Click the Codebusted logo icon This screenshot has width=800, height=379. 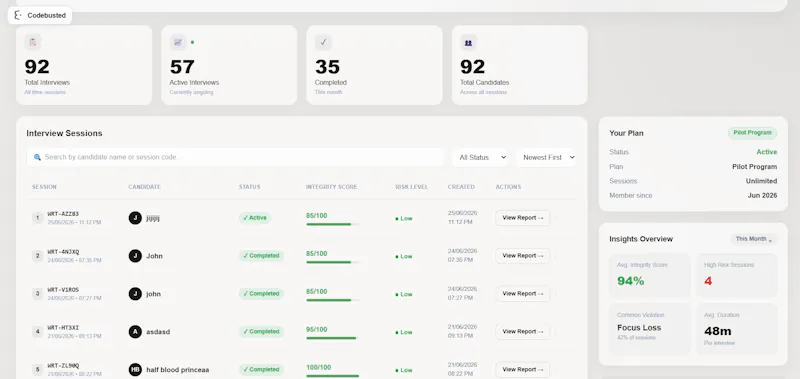(x=18, y=15)
